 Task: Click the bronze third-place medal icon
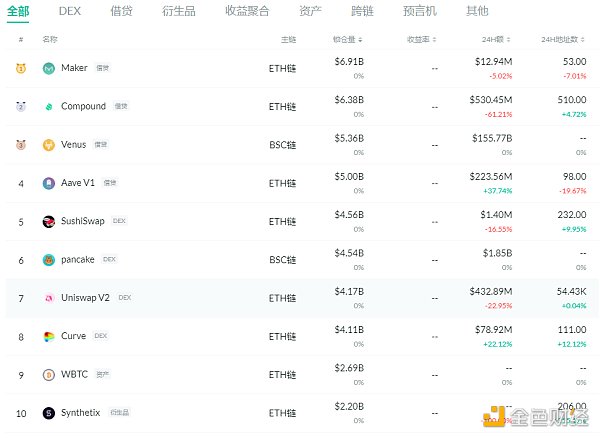click(21, 145)
